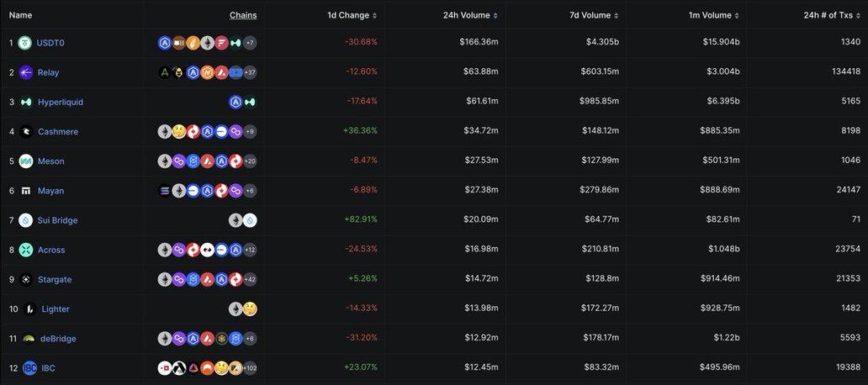Open the Lighter protocol link

[56, 309]
